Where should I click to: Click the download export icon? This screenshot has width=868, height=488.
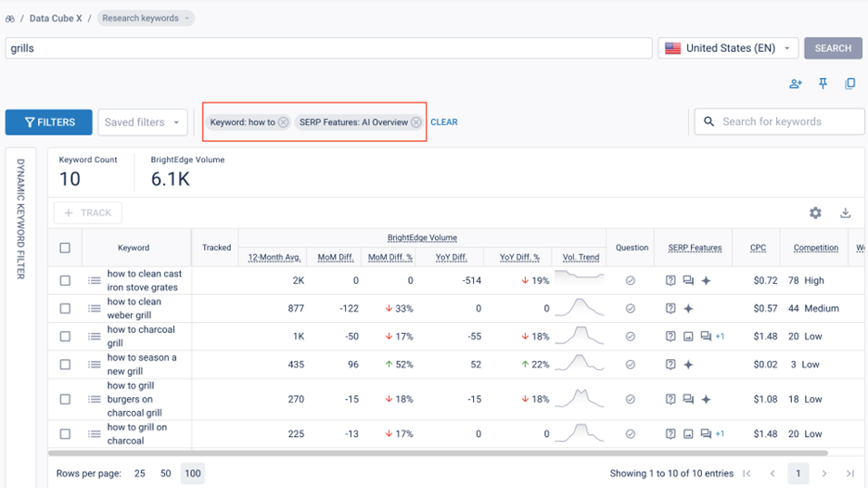coord(845,212)
